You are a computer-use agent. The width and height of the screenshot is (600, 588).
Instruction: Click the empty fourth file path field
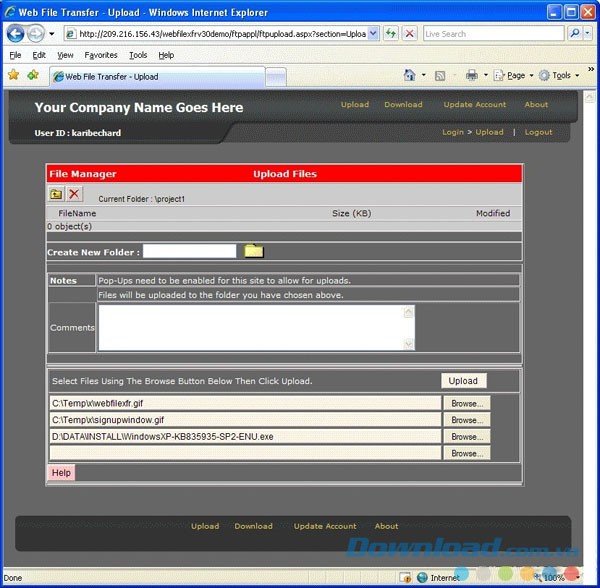[x=245, y=453]
